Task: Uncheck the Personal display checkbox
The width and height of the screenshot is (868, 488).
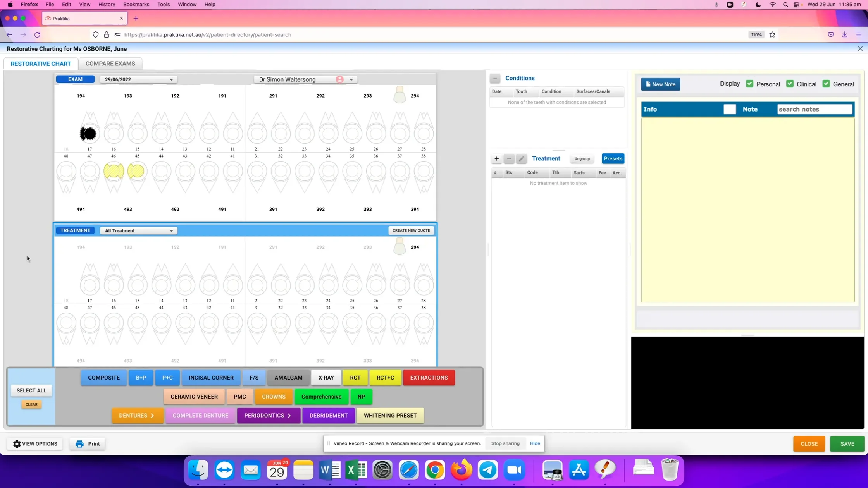Action: pyautogui.click(x=749, y=84)
